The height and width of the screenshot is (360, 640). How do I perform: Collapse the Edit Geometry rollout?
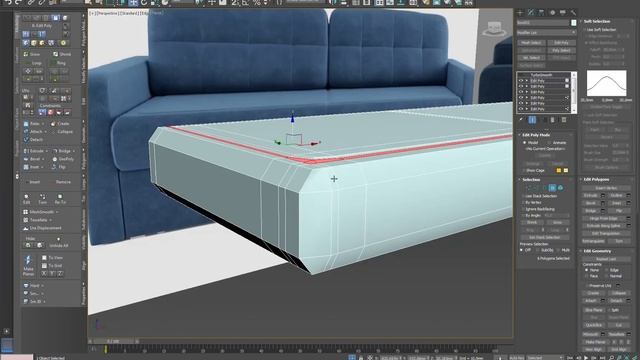596,251
